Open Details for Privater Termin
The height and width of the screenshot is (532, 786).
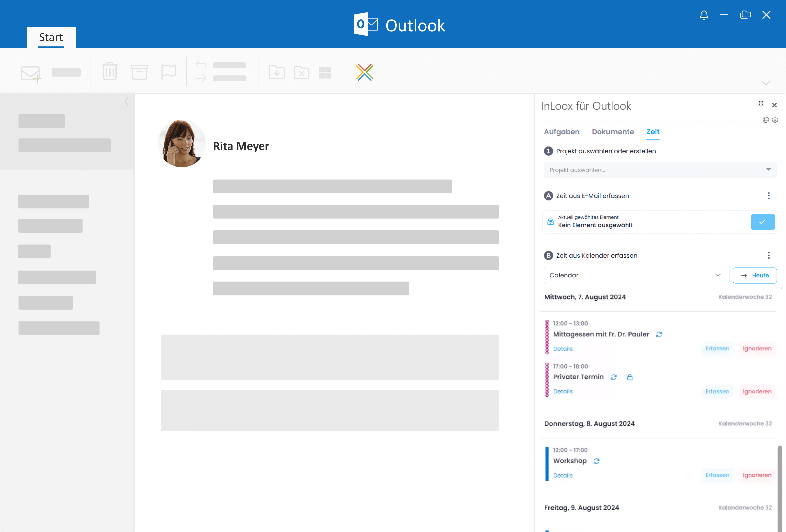(563, 391)
